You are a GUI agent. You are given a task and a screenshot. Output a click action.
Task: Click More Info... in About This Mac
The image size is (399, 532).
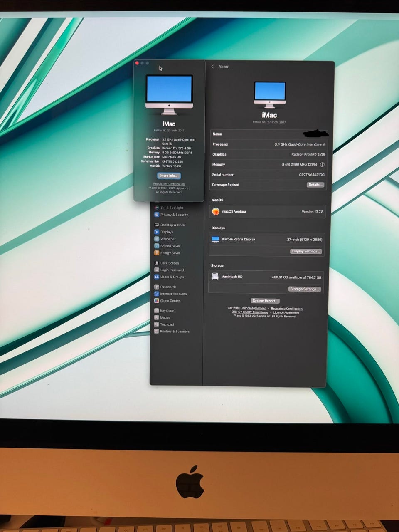169,176
